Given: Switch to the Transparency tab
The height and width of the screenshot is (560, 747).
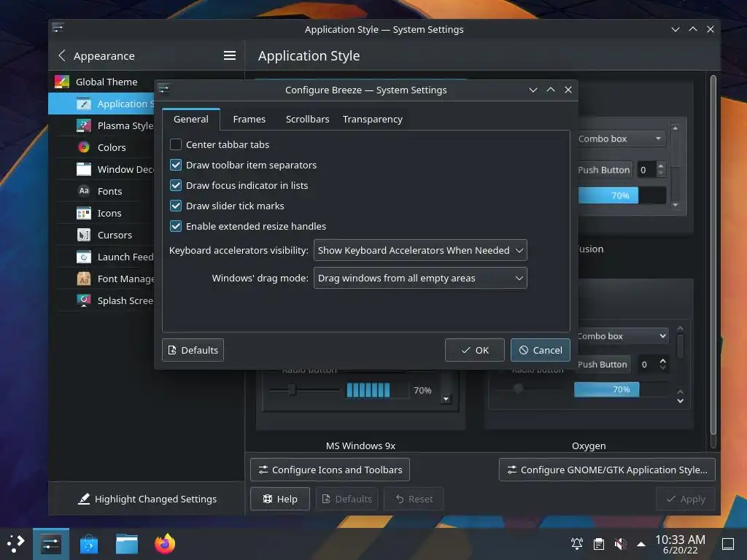Looking at the screenshot, I should point(373,119).
